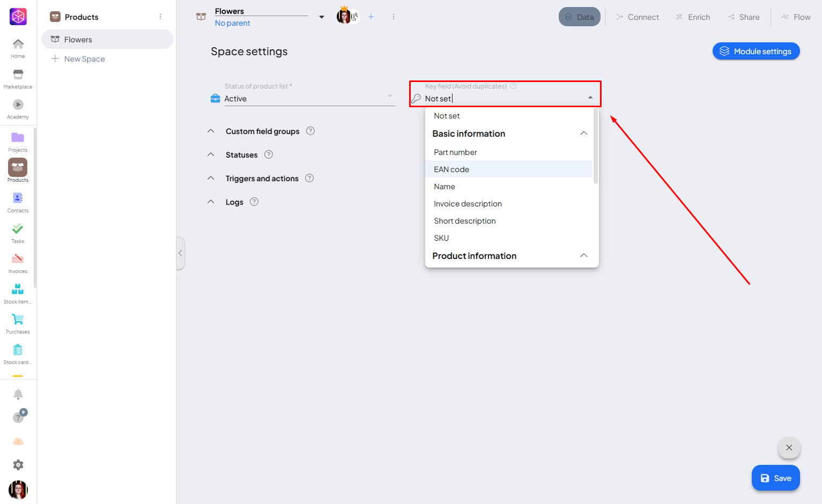Collapse the Basic information group

pyautogui.click(x=583, y=134)
